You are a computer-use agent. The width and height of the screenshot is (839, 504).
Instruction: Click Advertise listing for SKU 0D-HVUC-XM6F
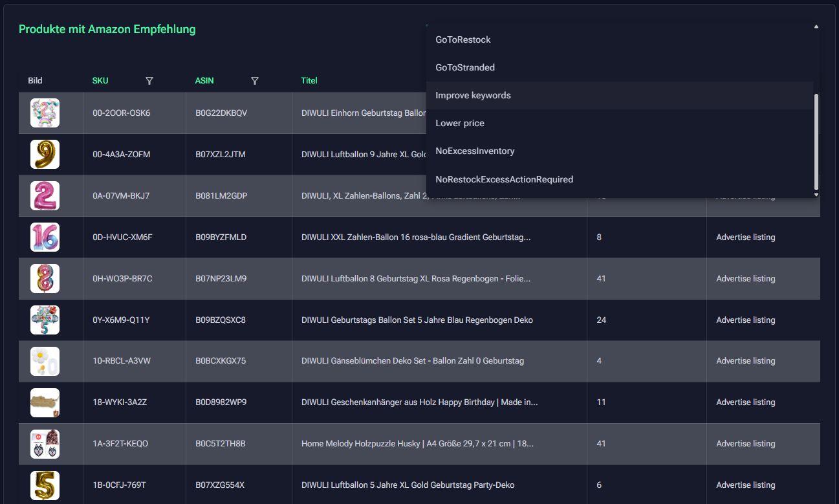tap(745, 237)
